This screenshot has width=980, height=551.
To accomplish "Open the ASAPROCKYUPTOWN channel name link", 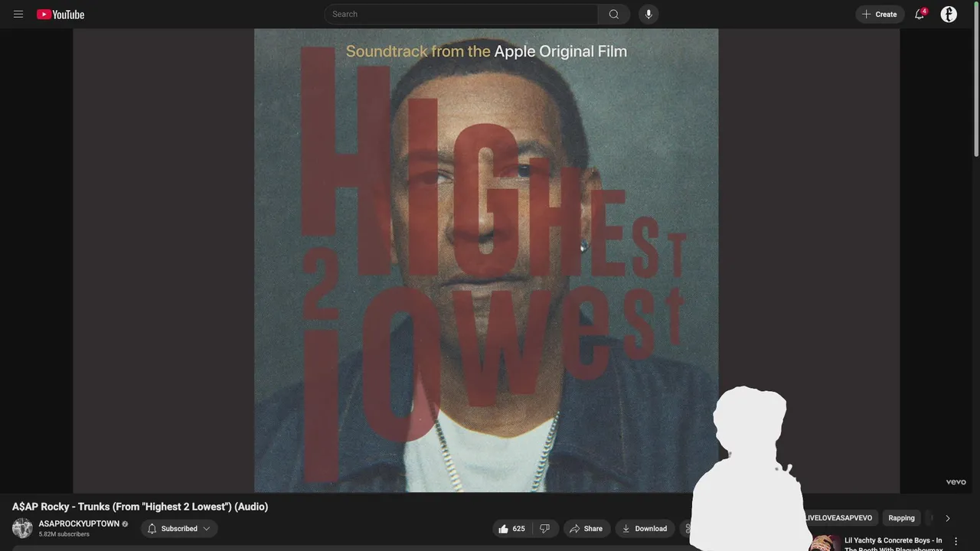I will 79,523.
